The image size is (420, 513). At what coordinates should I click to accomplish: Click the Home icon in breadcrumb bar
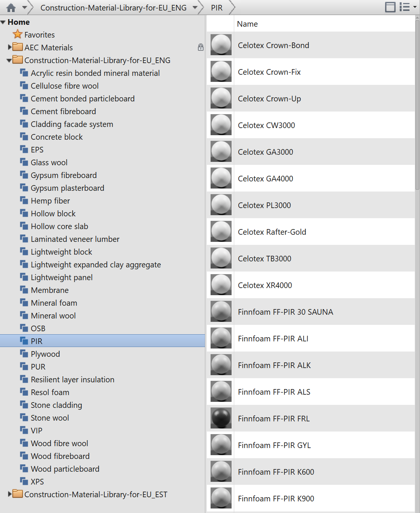click(11, 8)
